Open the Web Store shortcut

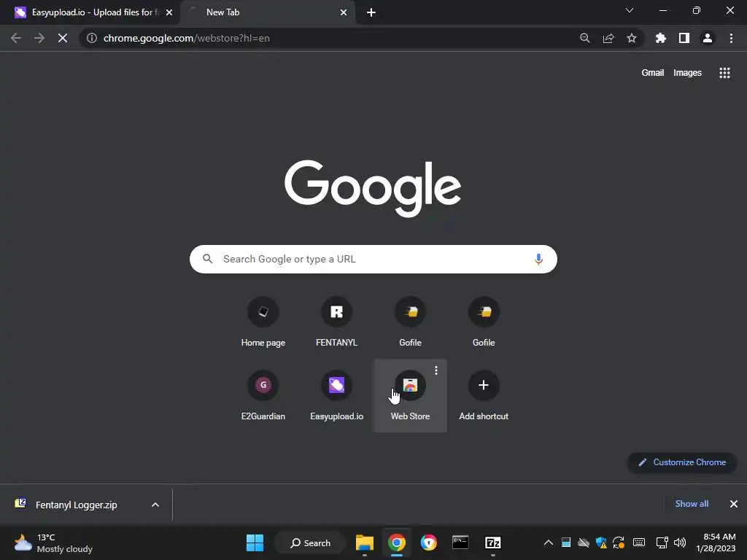[x=410, y=396]
